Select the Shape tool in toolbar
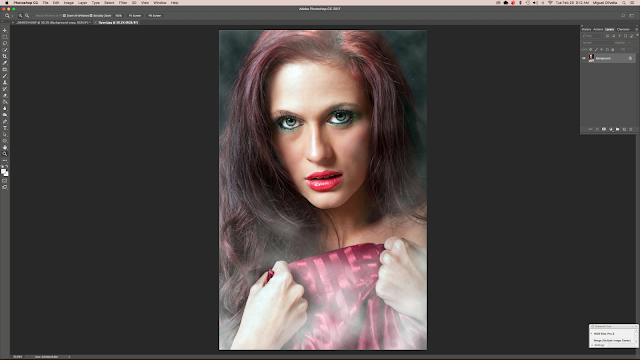Screen dimensions: 640x360 coord(5,141)
